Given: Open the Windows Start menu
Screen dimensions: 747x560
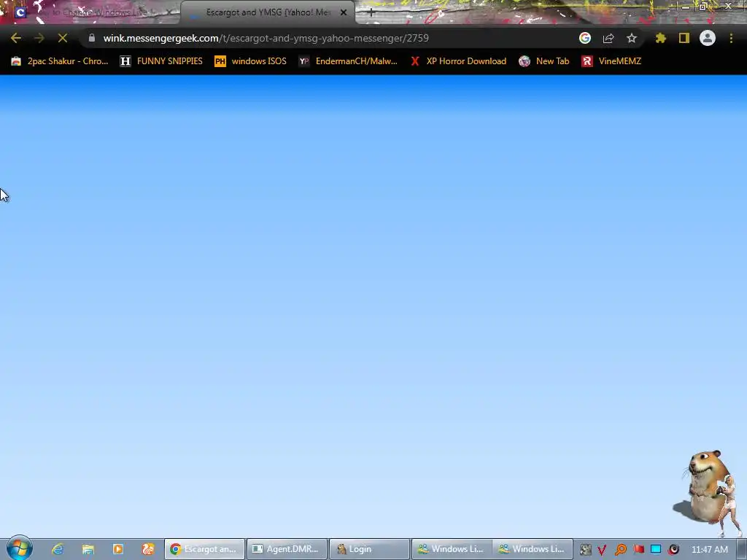Looking at the screenshot, I should 19,548.
